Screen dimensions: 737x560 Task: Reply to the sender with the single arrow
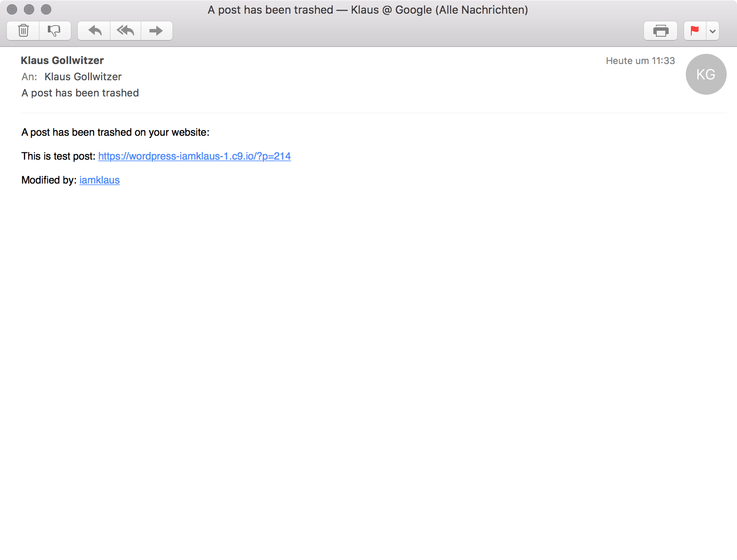coord(94,31)
